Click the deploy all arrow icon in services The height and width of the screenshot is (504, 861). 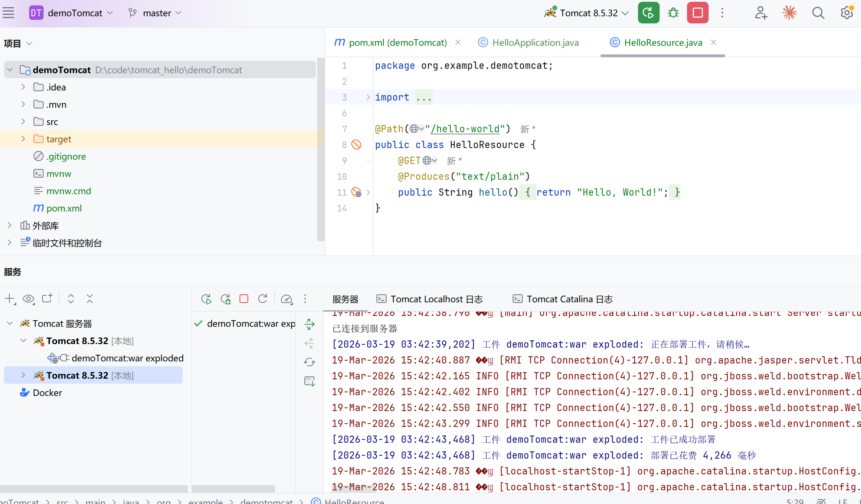pyautogui.click(x=309, y=324)
